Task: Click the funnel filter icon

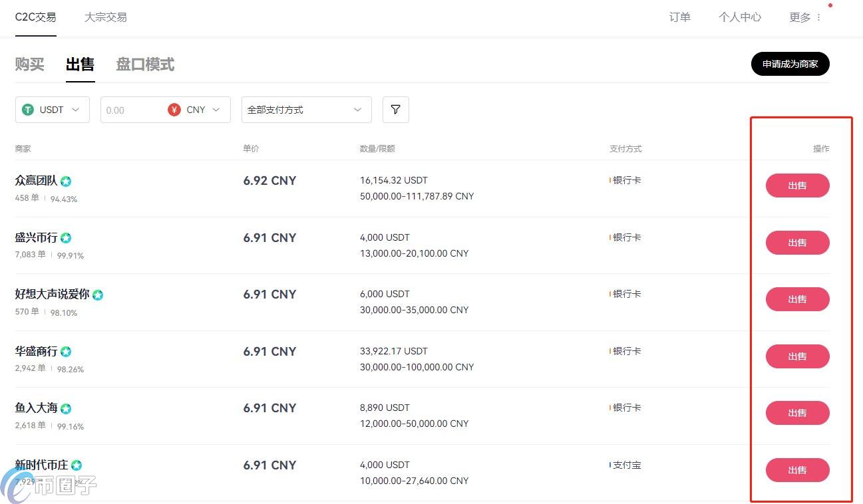Action: pos(395,110)
